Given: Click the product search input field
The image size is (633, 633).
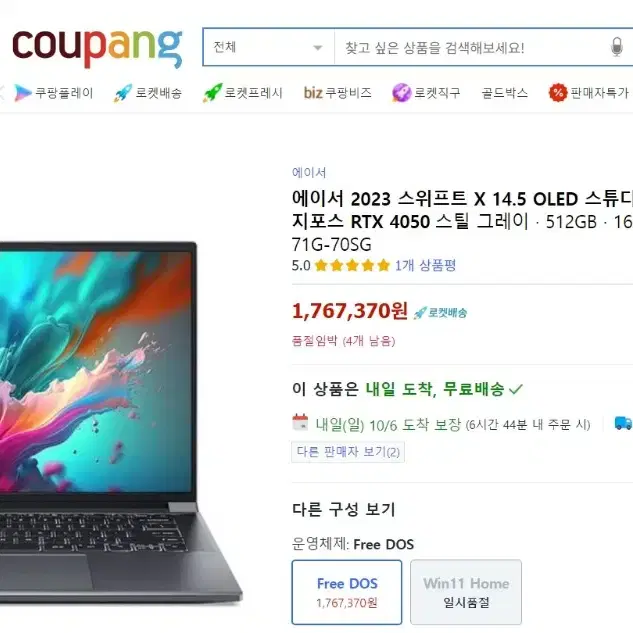Looking at the screenshot, I should click(x=470, y=47).
